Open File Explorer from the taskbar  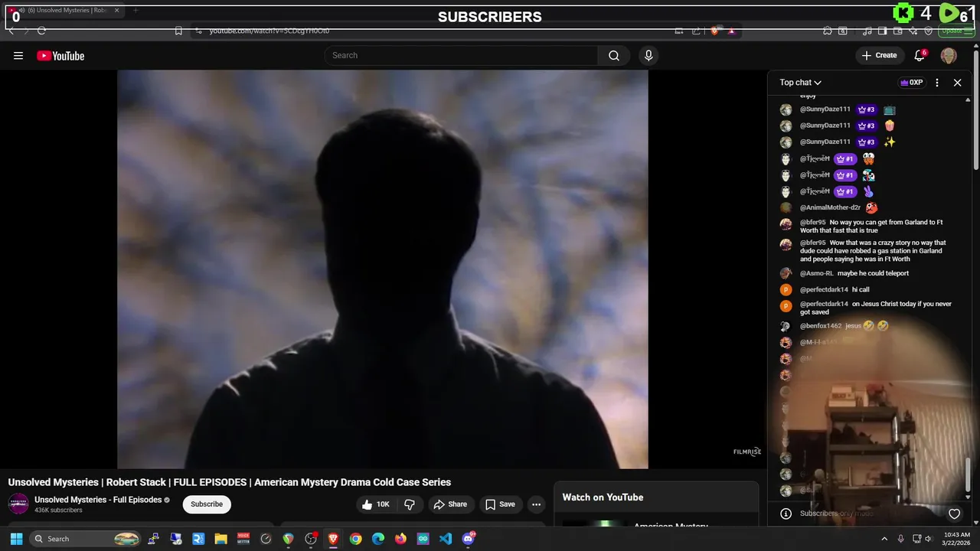pos(220,539)
